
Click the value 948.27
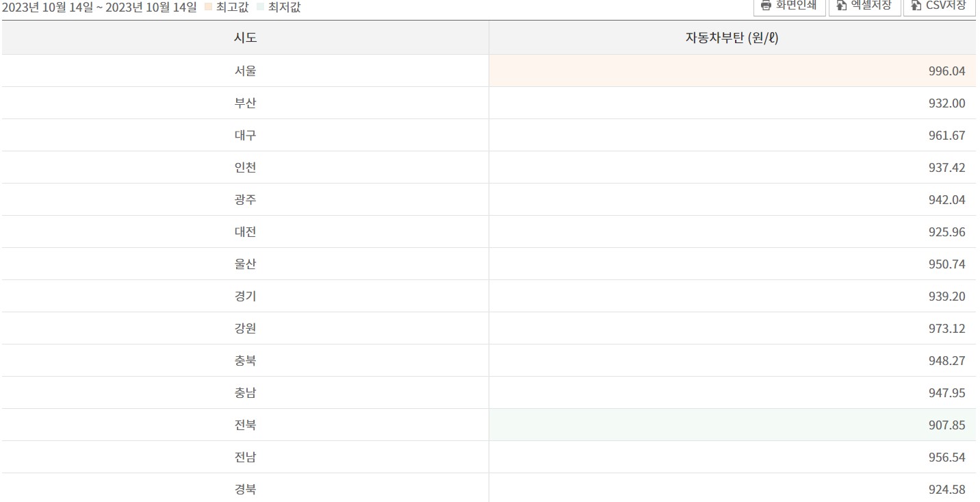[x=946, y=360]
